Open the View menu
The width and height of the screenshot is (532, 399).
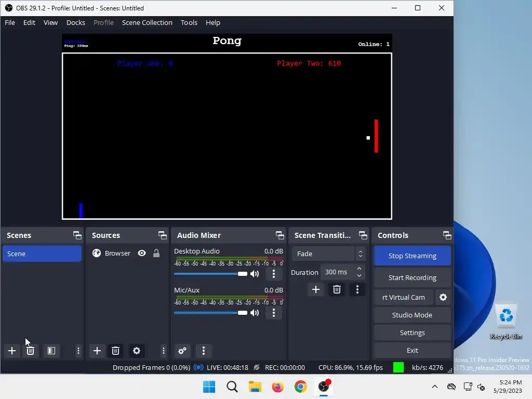(50, 22)
